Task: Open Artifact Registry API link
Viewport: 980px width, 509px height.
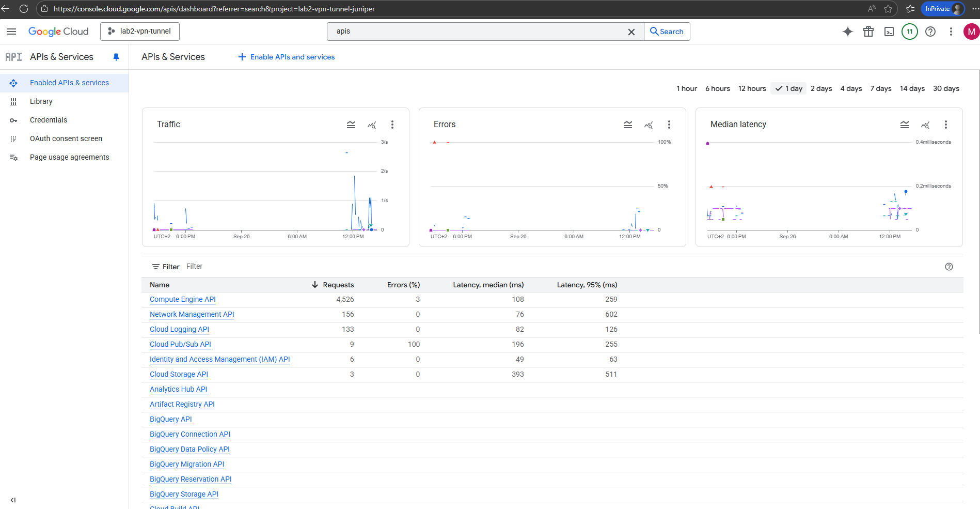Action: [182, 404]
